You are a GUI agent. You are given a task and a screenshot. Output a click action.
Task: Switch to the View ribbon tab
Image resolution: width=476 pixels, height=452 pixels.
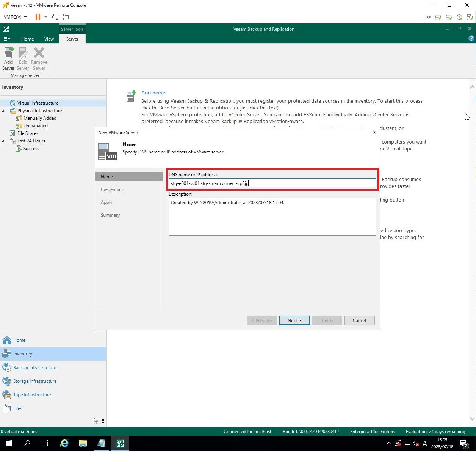49,39
